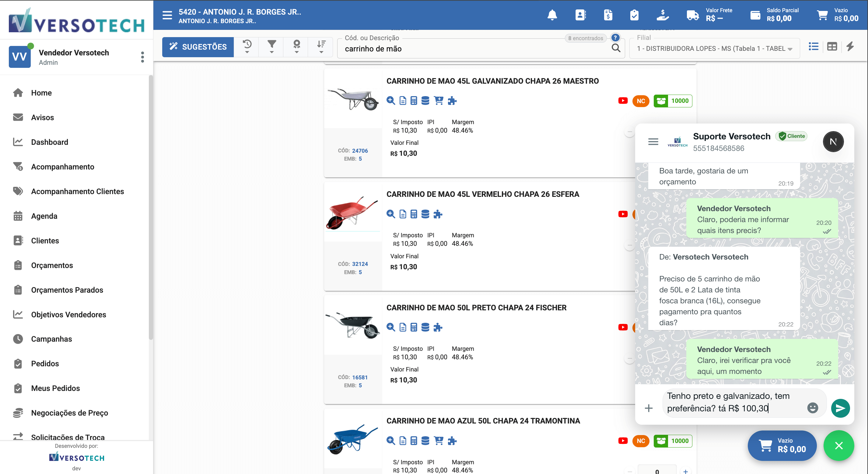The width and height of the screenshot is (868, 474).
Task: Open the freight truck icon
Action: click(692, 15)
